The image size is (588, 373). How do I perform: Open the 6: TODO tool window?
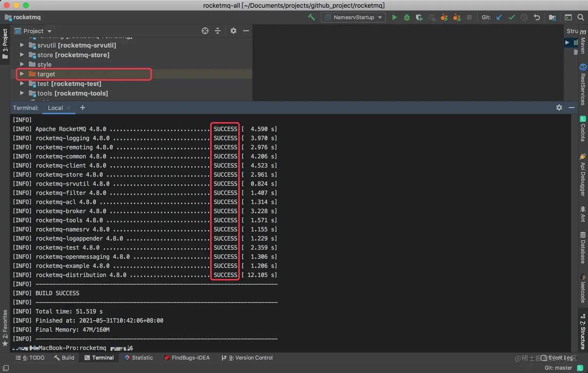[x=30, y=358]
